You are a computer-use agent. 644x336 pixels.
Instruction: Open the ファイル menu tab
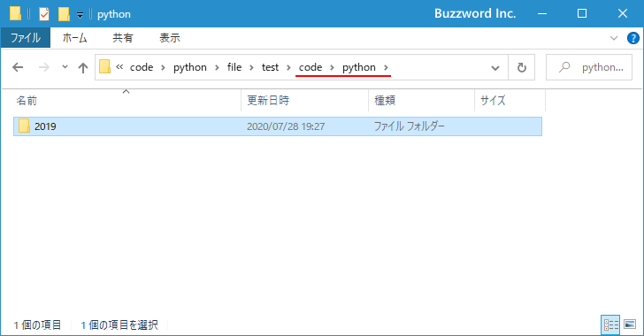(x=26, y=38)
